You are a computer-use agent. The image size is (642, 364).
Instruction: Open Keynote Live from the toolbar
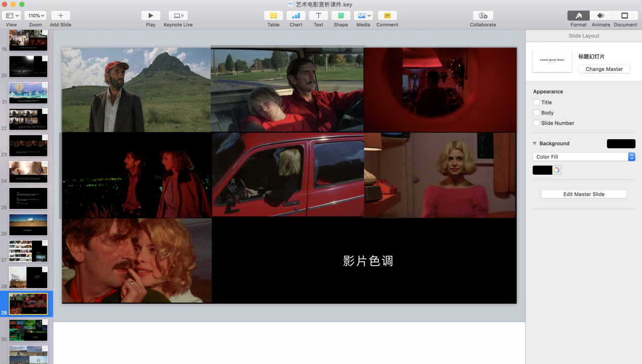[x=178, y=16]
